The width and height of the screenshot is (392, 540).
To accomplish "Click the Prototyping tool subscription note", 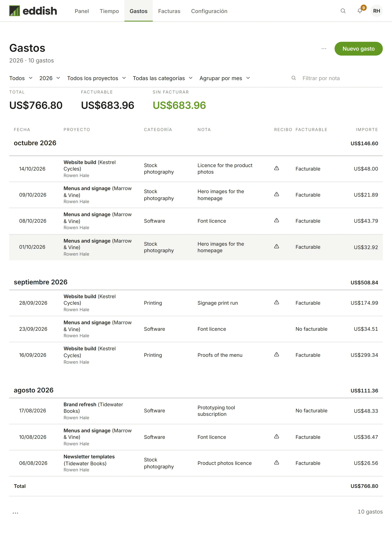I will (x=216, y=411).
